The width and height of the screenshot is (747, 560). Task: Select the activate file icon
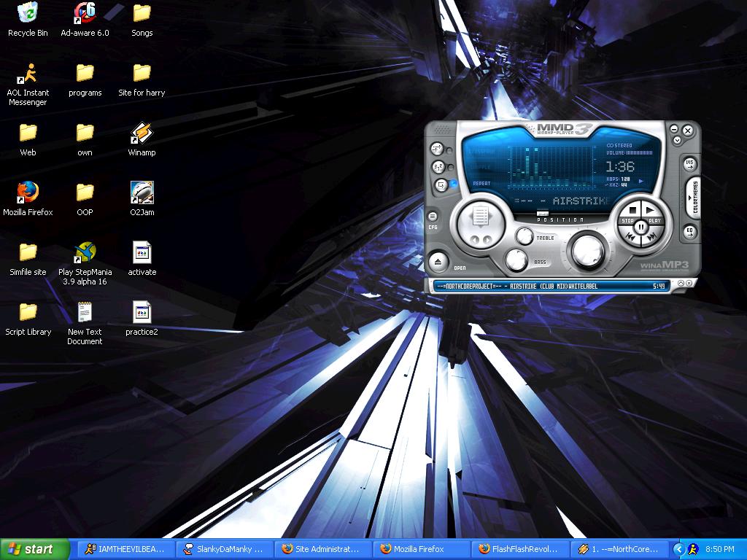click(x=142, y=259)
